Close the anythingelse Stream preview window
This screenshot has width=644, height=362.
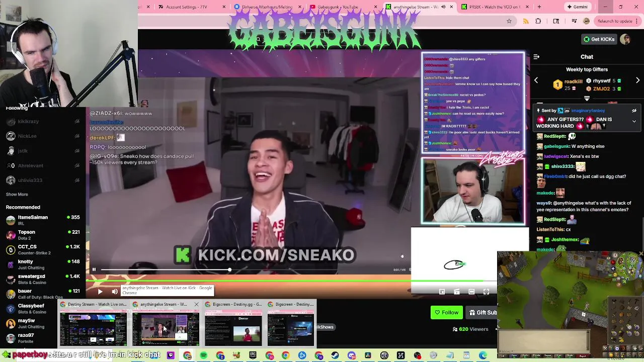click(x=196, y=304)
